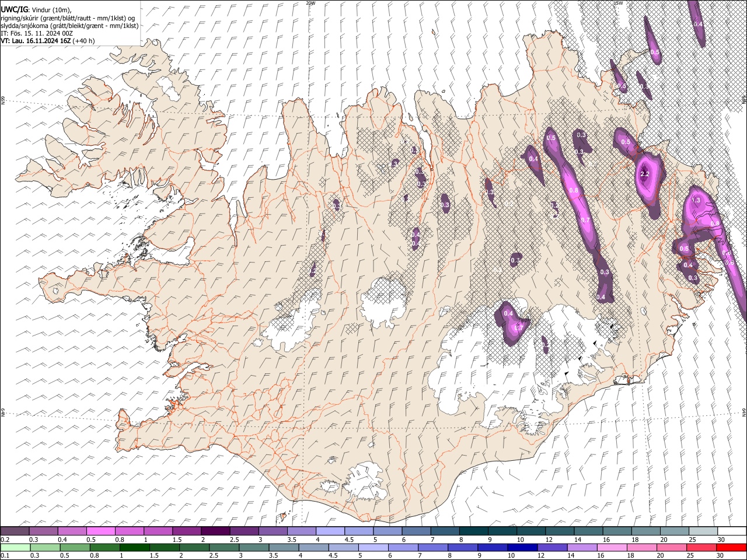Viewport: 747px width, 560px height.
Task: Click the rain scale swatch between 25 and 30
Action: (701, 547)
